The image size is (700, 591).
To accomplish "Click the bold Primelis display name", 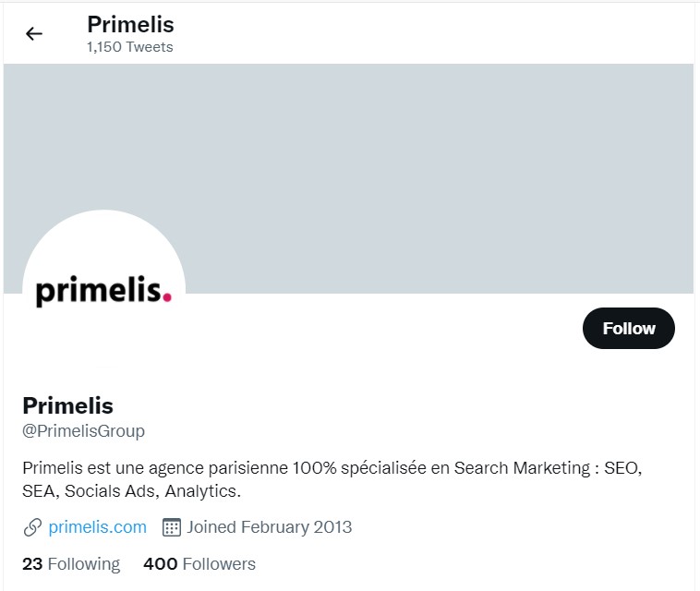I will [x=67, y=405].
